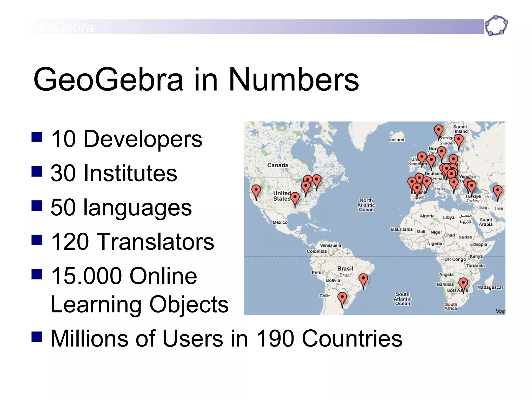Screen dimensions: 532x399
Task: Click the 'Algeria' map label
Action: click(x=427, y=216)
